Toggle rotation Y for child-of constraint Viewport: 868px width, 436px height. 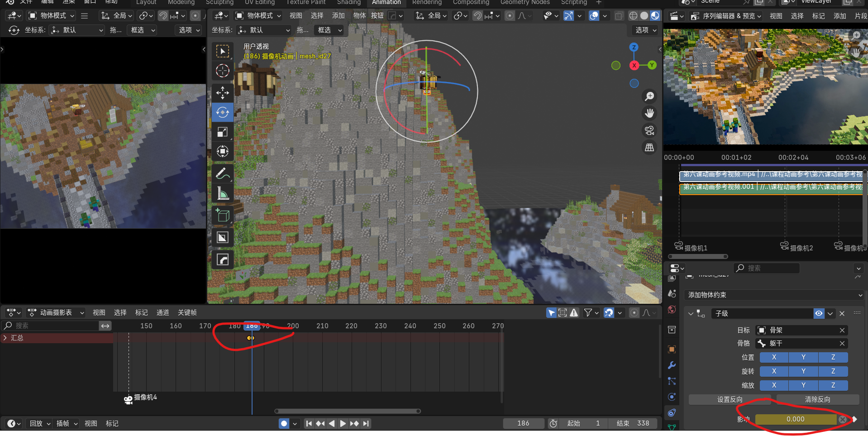[x=803, y=371]
